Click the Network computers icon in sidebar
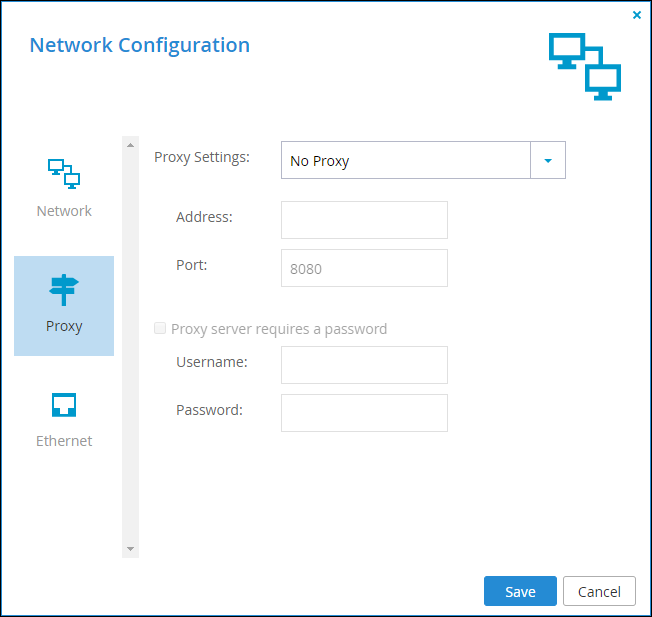 click(64, 174)
